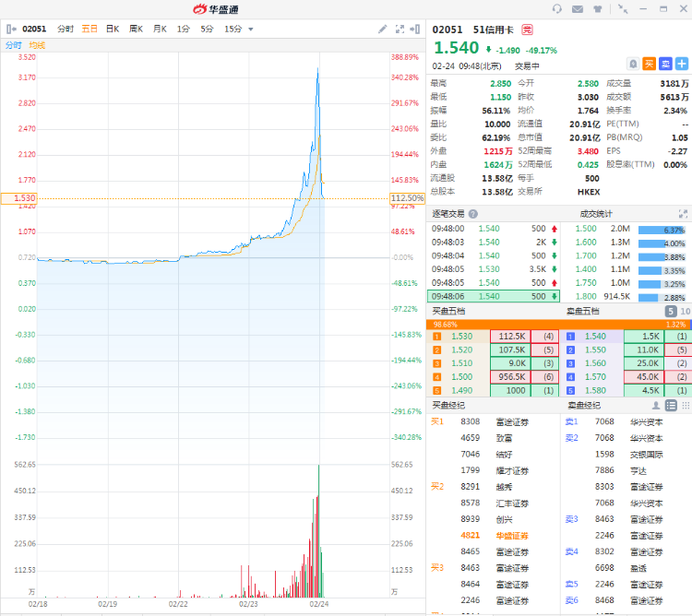The image size is (692, 616).
Task: Select the 09:48:00 trade row
Action: pyautogui.click(x=494, y=229)
